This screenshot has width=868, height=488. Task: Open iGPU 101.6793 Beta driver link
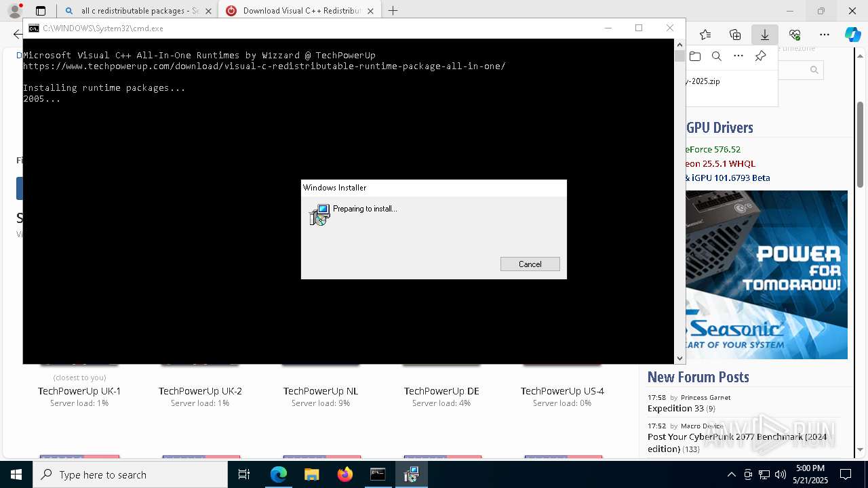tap(728, 178)
